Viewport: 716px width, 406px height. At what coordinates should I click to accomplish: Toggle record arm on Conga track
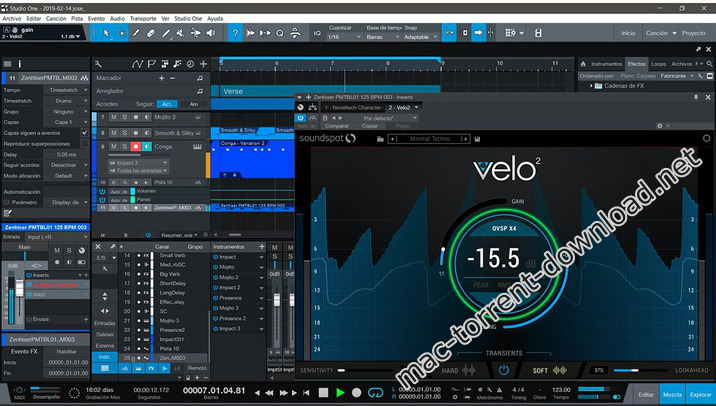(136, 147)
